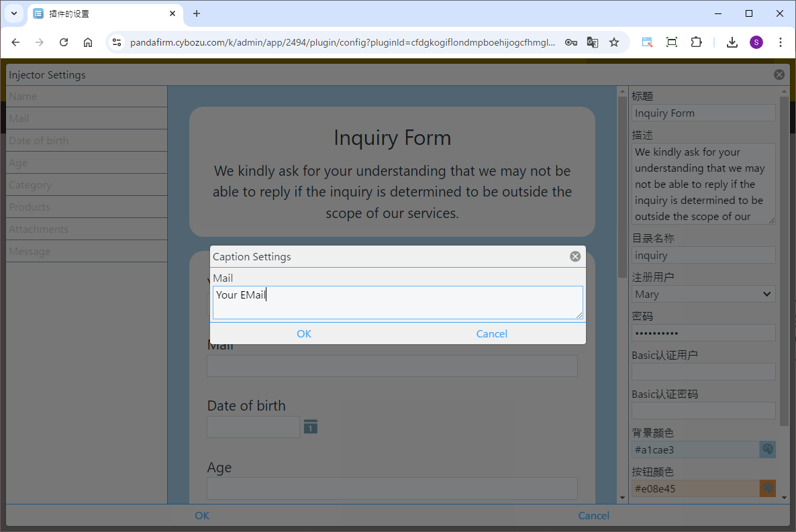Open the button color palette picker
796x532 pixels.
tap(768, 488)
